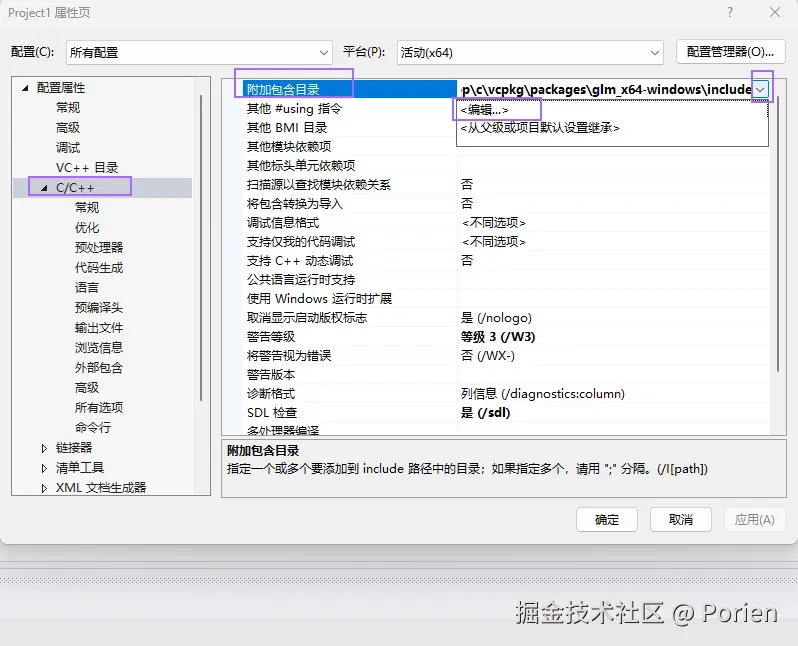Select the 其他 BMI 目录 property
The image size is (798, 646).
(287, 128)
